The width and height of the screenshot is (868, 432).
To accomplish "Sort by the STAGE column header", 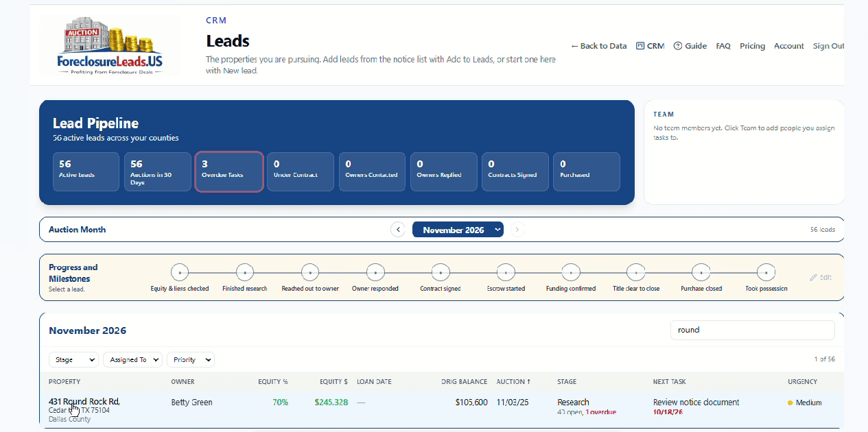I will click(567, 382).
